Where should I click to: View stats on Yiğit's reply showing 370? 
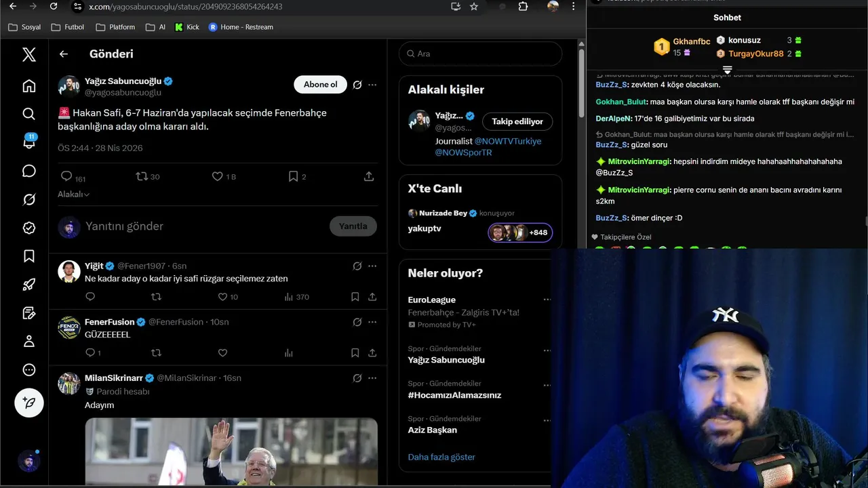[x=289, y=297]
